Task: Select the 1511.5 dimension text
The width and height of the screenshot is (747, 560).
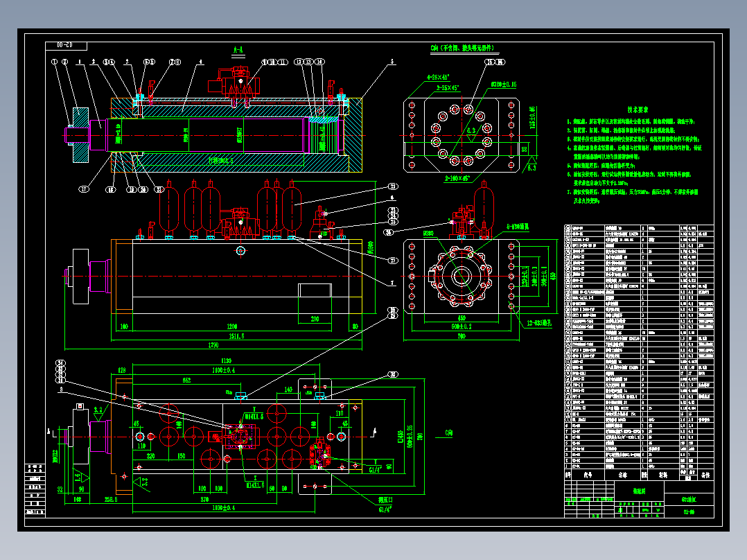Action: coord(236,336)
